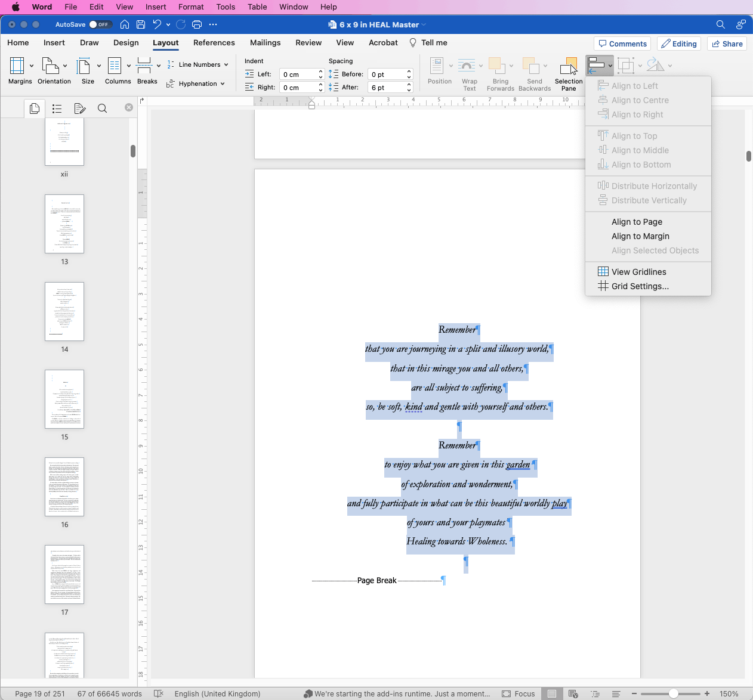Screen dimensions: 753x700
Task: Open page 16 from the thumbnail pane
Action: [x=64, y=487]
